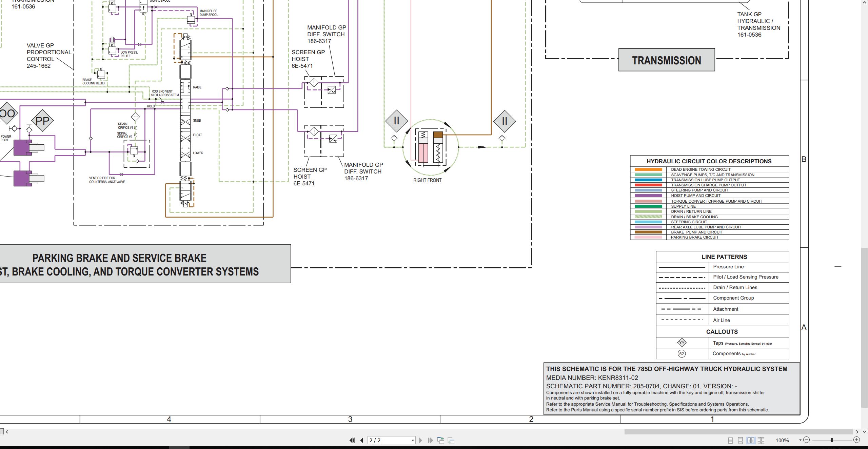The image size is (868, 449).
Task: Click the PARKING BRAKE AND SERVICE BRAKE title
Action: [119, 258]
